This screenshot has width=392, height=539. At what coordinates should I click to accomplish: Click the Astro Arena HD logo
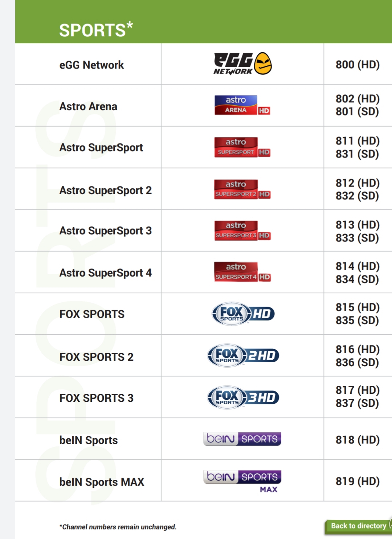[x=242, y=105]
